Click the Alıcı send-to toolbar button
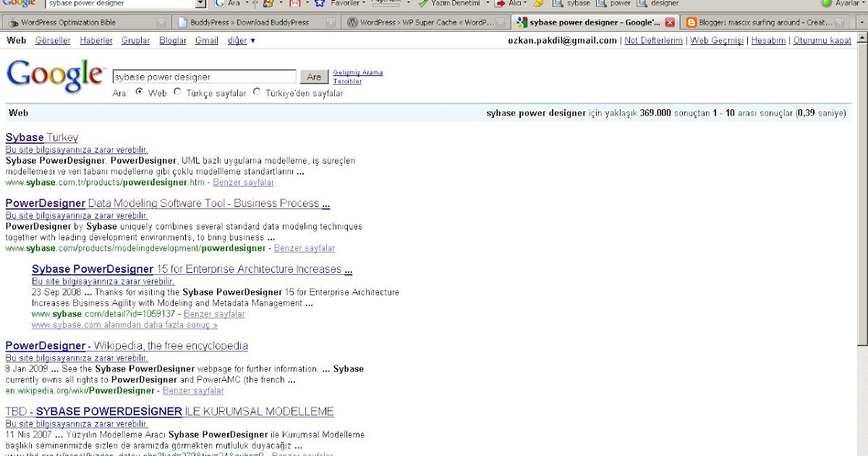This screenshot has height=456, width=868. coord(510,3)
